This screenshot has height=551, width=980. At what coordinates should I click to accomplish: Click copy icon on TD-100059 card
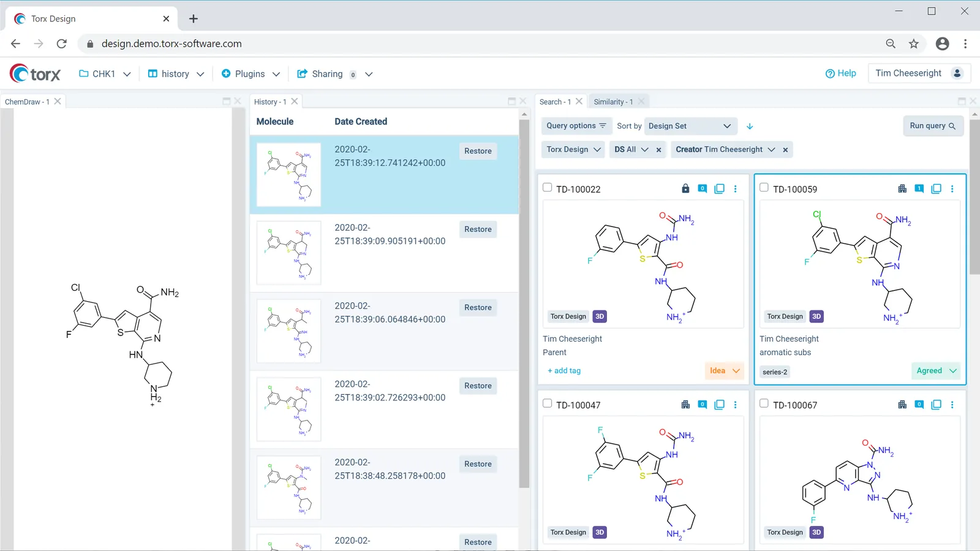point(937,189)
